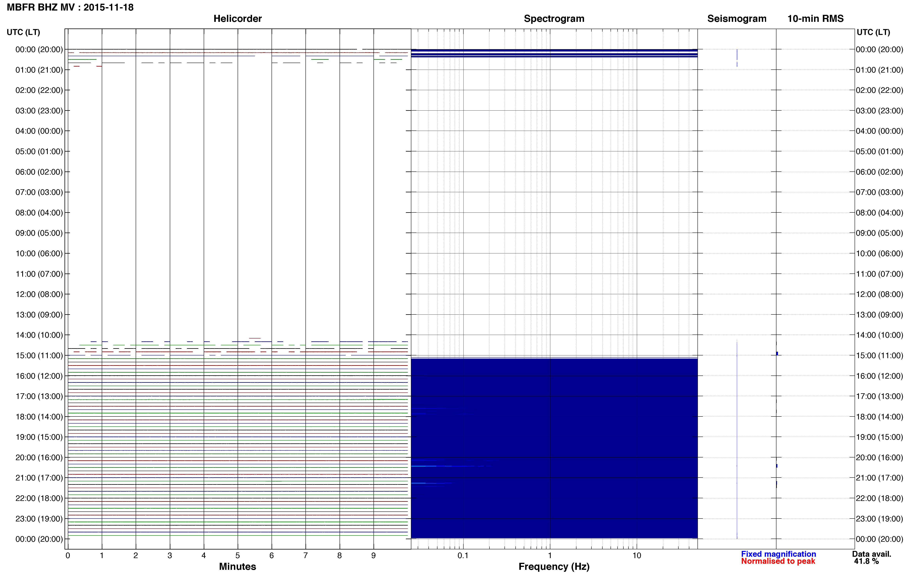Click the right '05:00 (01:00)' time label

pos(879,151)
